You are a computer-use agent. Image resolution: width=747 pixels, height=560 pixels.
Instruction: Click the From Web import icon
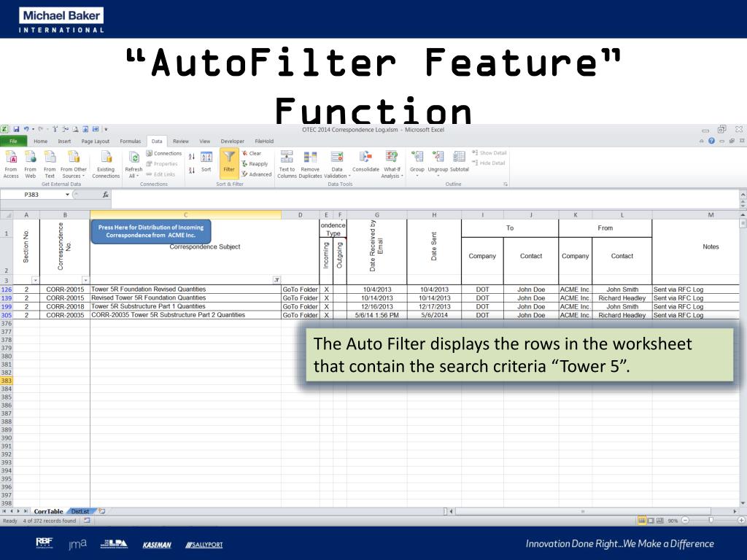click(31, 165)
